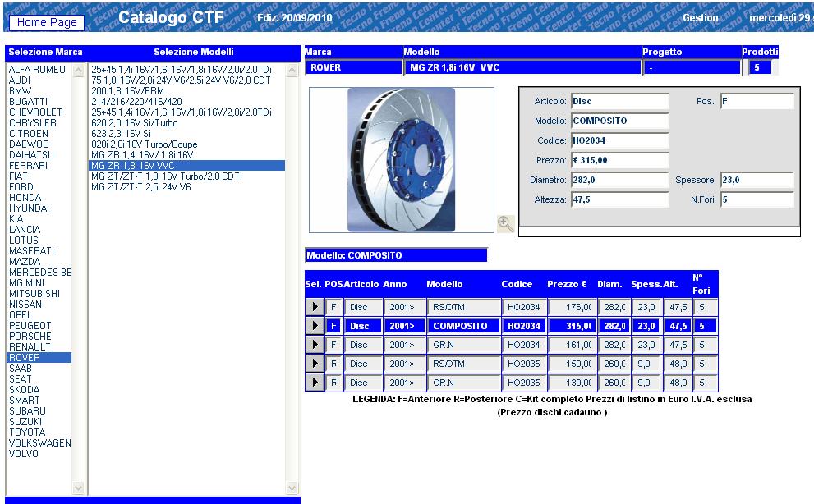Click the Prezzo field € 315,00
Screen dimensions: 814x504
(620, 160)
